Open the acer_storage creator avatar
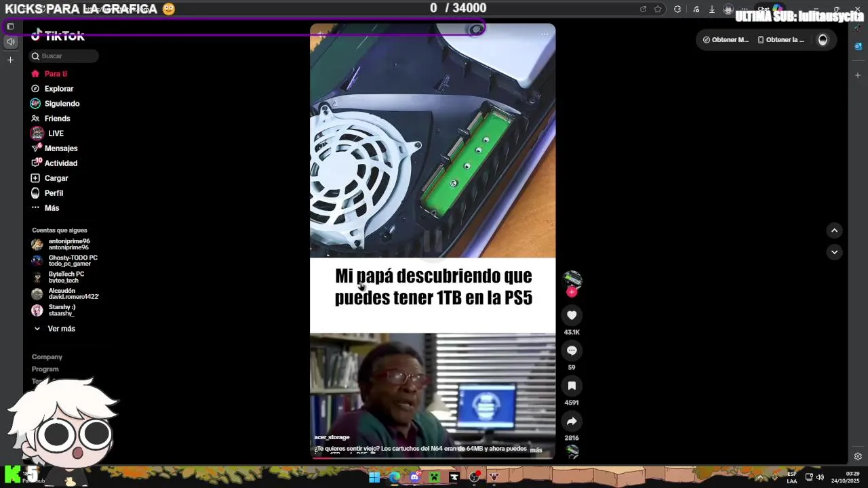This screenshot has height=488, width=868. coord(572,279)
